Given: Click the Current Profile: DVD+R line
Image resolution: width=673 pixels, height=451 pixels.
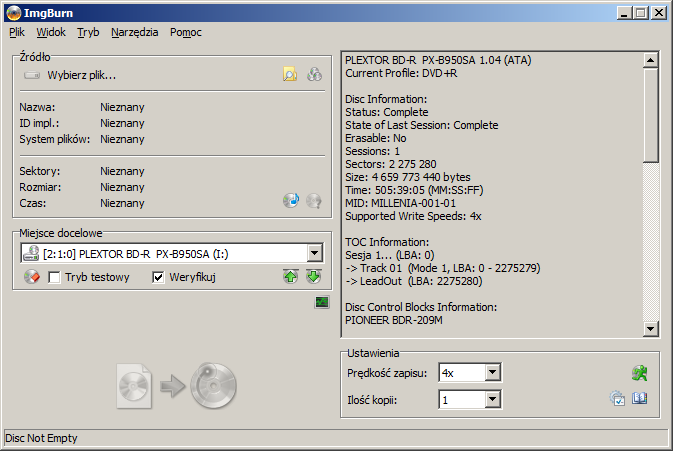Looking at the screenshot, I should coord(401,73).
